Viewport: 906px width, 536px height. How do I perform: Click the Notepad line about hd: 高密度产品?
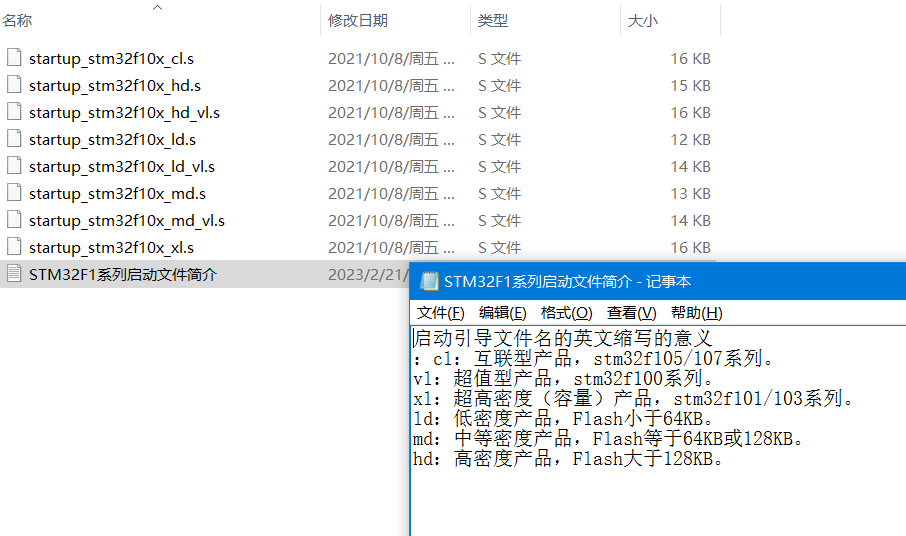click(569, 459)
